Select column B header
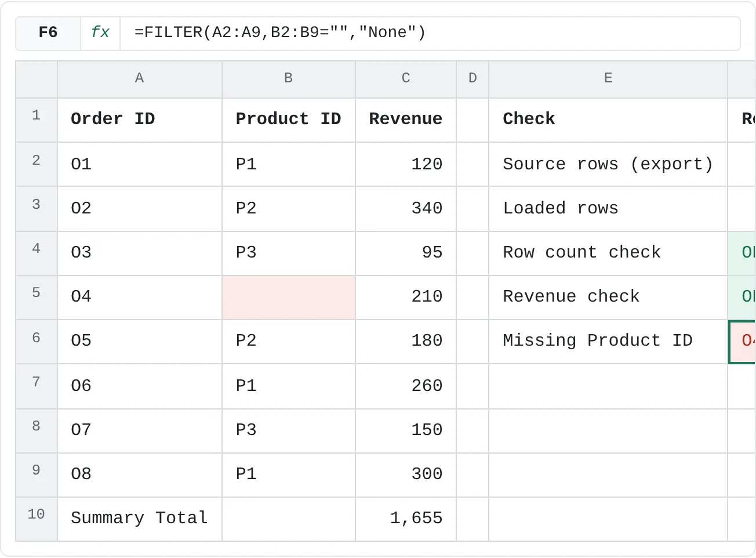The width and height of the screenshot is (756, 558). click(x=289, y=79)
